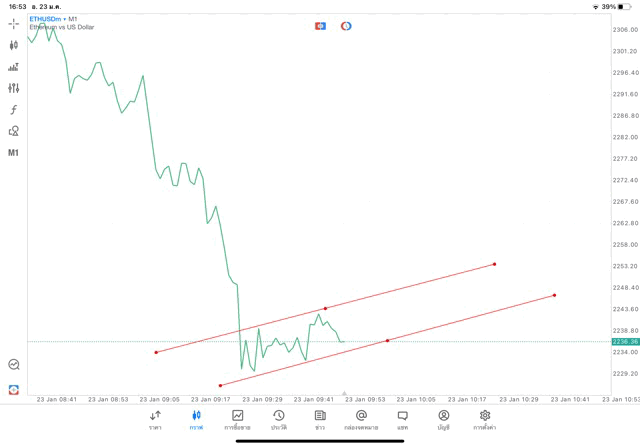Open the ประวัติ (History) tab
Viewport: 640px width, 447px height.
pyautogui.click(x=278, y=419)
